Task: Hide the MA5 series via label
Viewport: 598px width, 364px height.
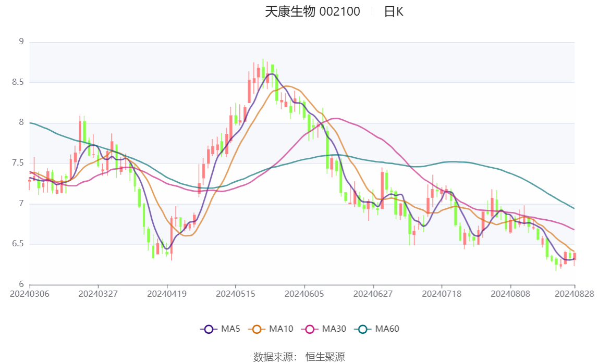Action: (x=230, y=329)
